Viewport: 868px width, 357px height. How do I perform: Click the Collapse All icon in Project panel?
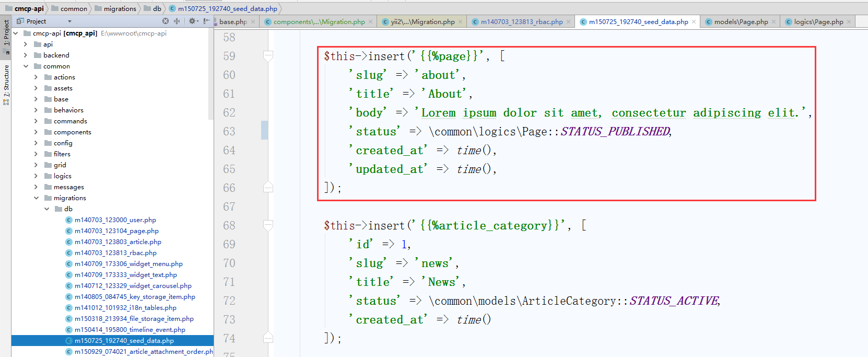click(x=177, y=21)
